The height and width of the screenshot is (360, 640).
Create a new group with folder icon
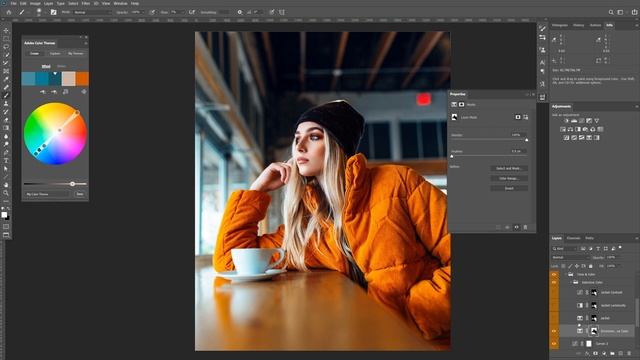(x=612, y=353)
